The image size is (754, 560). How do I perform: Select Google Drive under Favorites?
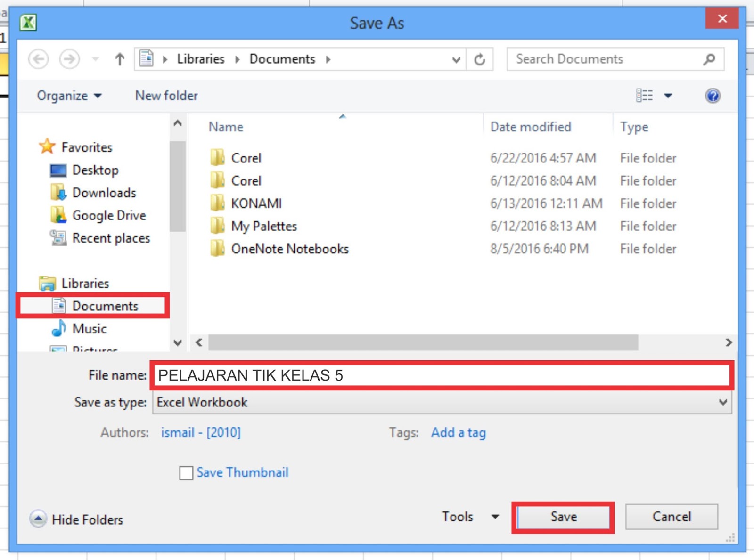[x=109, y=215]
